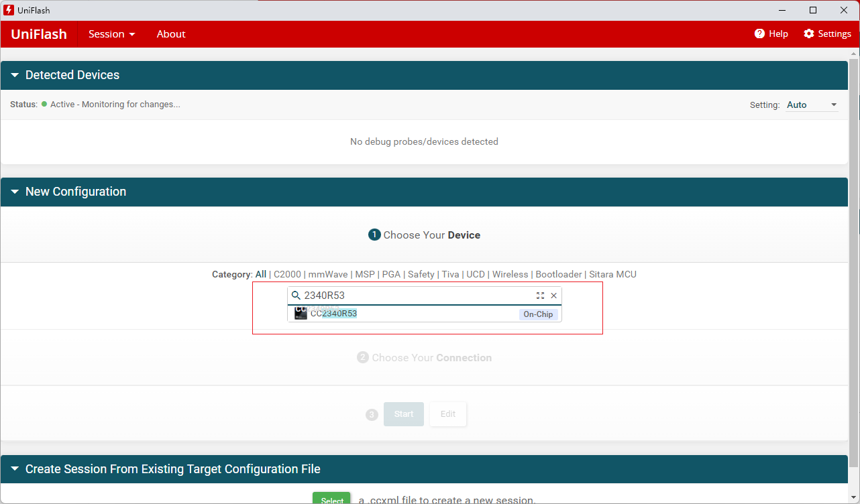Image resolution: width=860 pixels, height=504 pixels.
Task: Click 'Active - Monitoring for changes...' status text
Action: click(x=115, y=105)
